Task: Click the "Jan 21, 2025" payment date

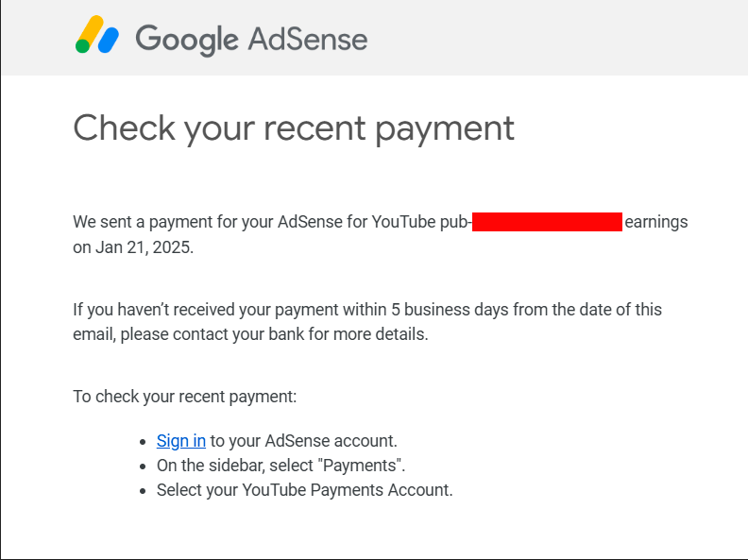Action: [x=144, y=247]
